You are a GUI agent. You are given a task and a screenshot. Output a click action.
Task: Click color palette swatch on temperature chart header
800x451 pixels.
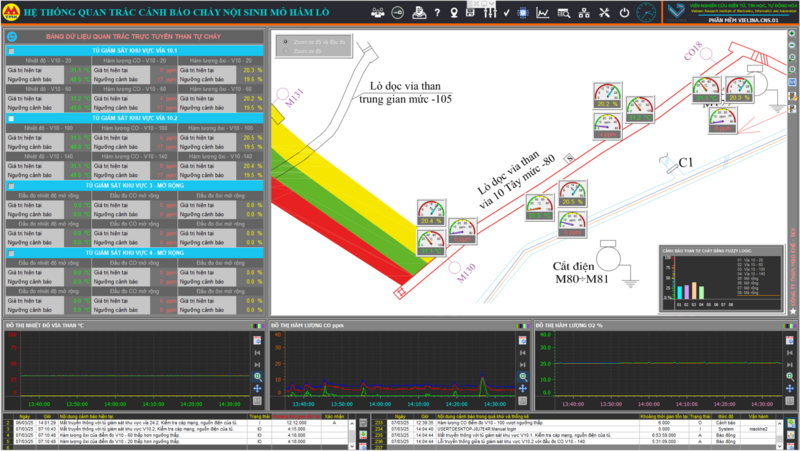[x=259, y=325]
